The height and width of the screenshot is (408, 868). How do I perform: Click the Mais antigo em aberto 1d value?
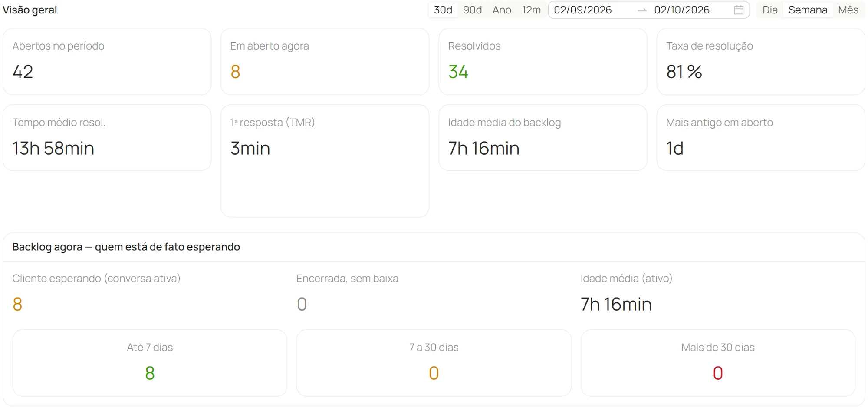pos(675,148)
